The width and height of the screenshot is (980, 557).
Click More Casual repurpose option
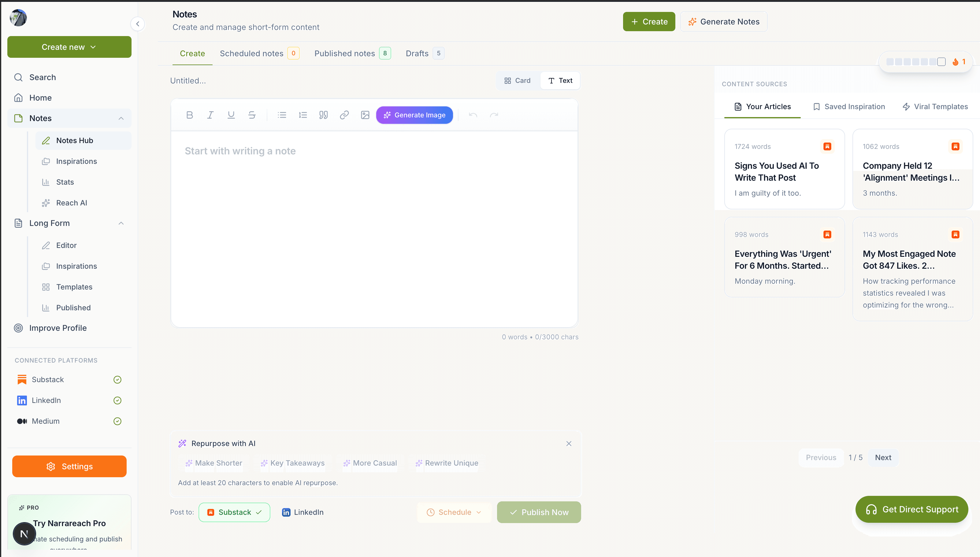[x=370, y=463]
